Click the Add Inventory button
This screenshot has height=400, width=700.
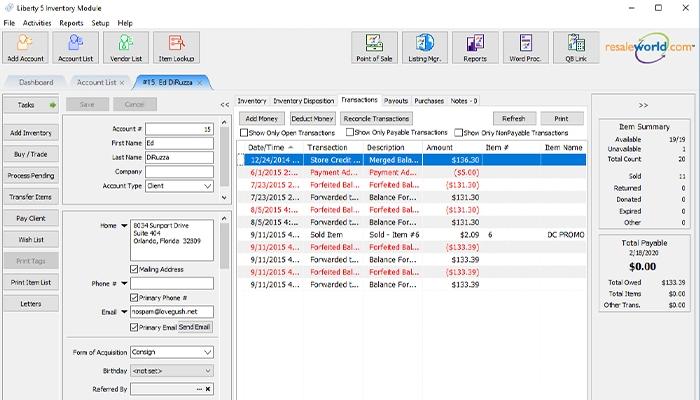31,133
